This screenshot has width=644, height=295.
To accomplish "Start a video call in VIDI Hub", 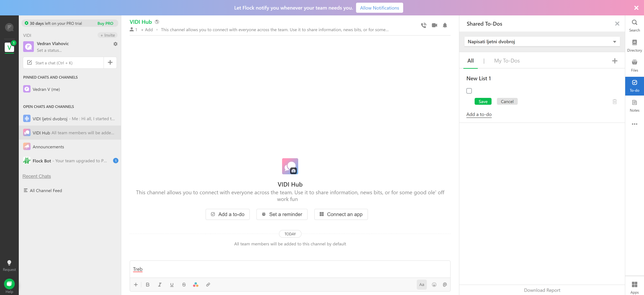I will [434, 25].
